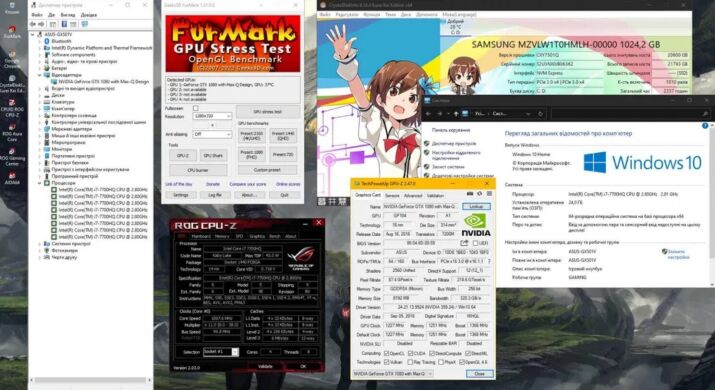Expand Software components node in Device Manager

point(40,55)
